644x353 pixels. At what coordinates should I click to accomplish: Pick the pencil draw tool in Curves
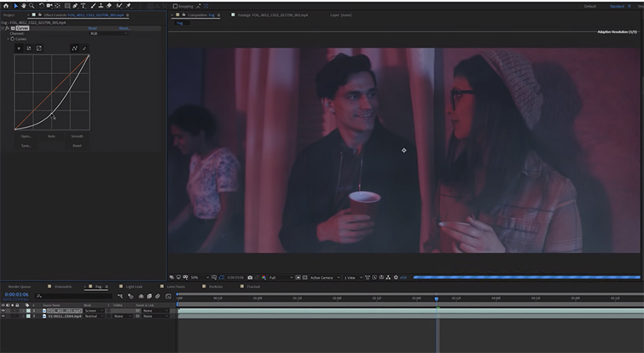click(84, 48)
